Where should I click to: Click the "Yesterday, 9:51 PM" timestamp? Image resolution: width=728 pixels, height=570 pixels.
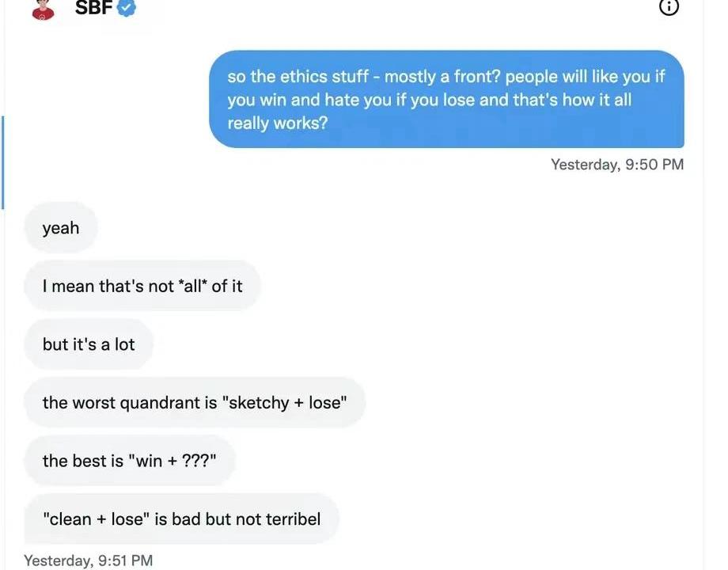89,560
